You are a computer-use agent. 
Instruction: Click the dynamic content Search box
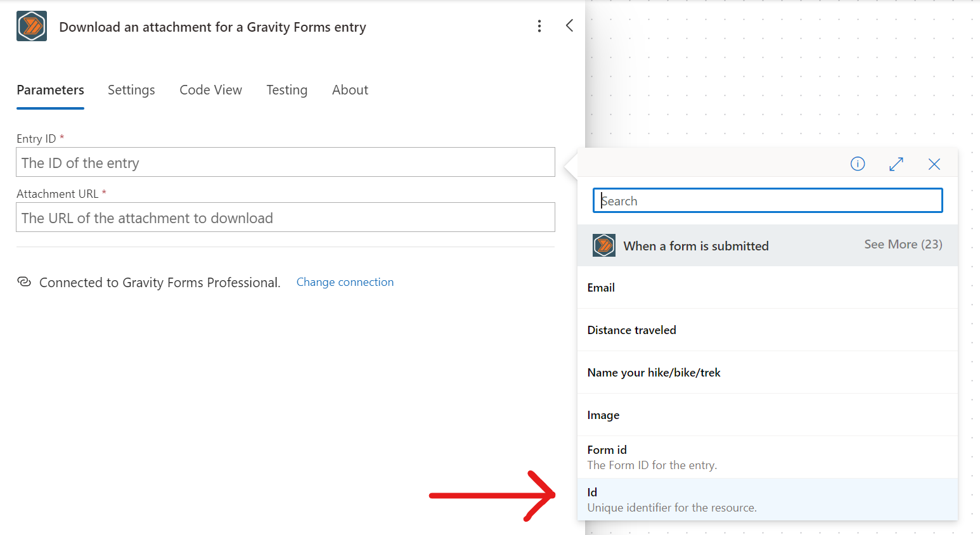point(768,200)
